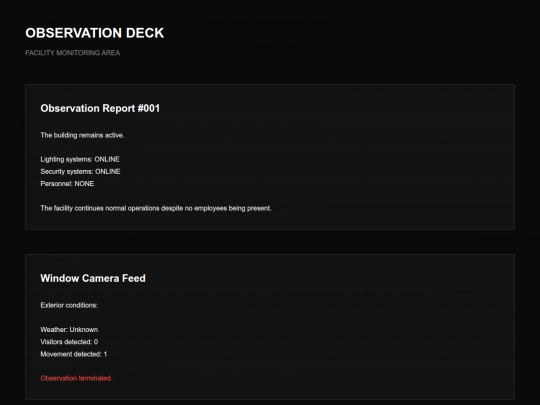Screen dimensions: 540x405
Task: Click the 'Weather: Unknown' line
Action: pyautogui.click(x=69, y=330)
